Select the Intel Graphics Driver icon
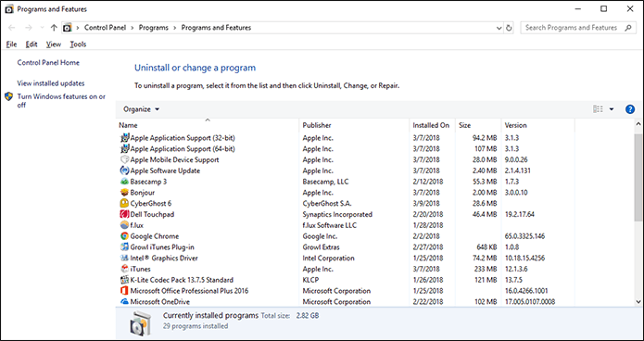 coord(124,258)
